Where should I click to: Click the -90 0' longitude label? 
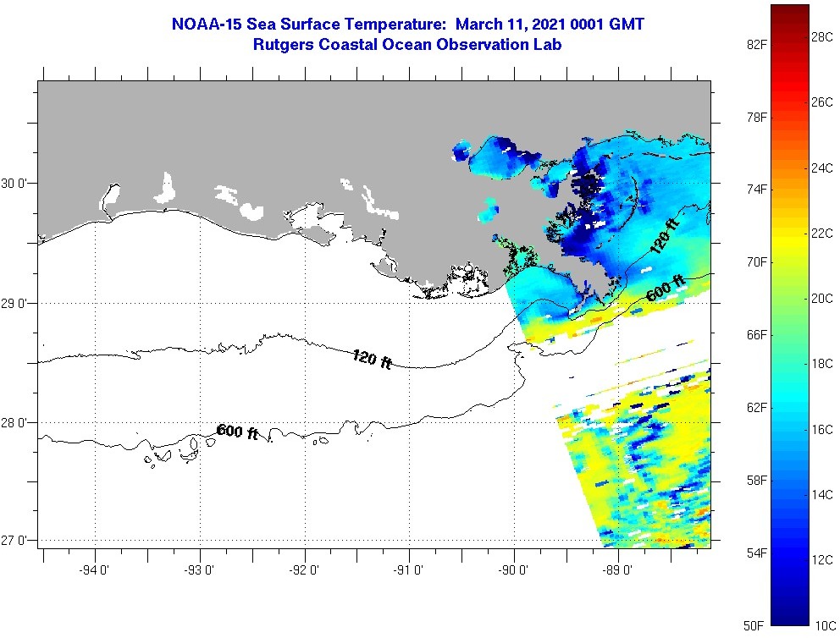click(x=513, y=570)
